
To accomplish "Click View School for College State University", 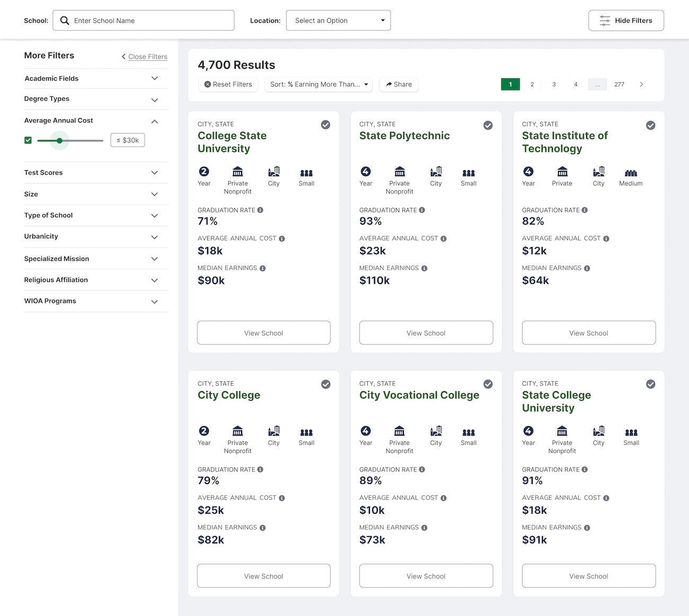I will click(264, 333).
